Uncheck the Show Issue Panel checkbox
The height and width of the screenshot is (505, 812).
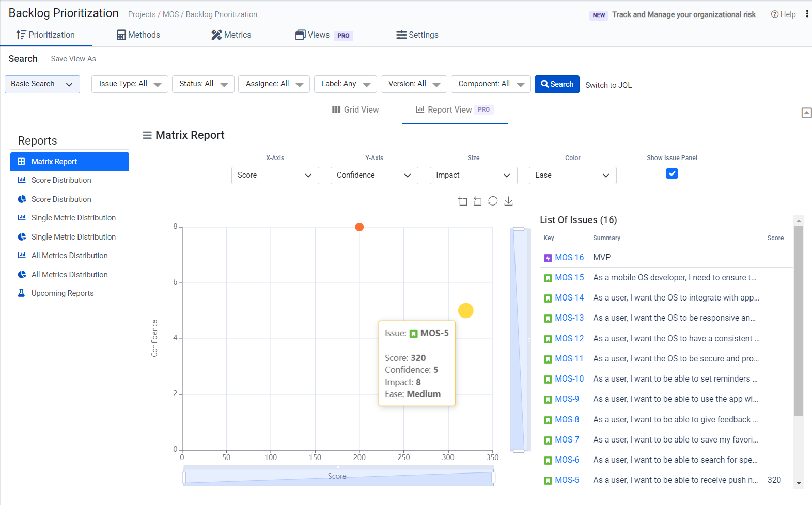coord(672,174)
